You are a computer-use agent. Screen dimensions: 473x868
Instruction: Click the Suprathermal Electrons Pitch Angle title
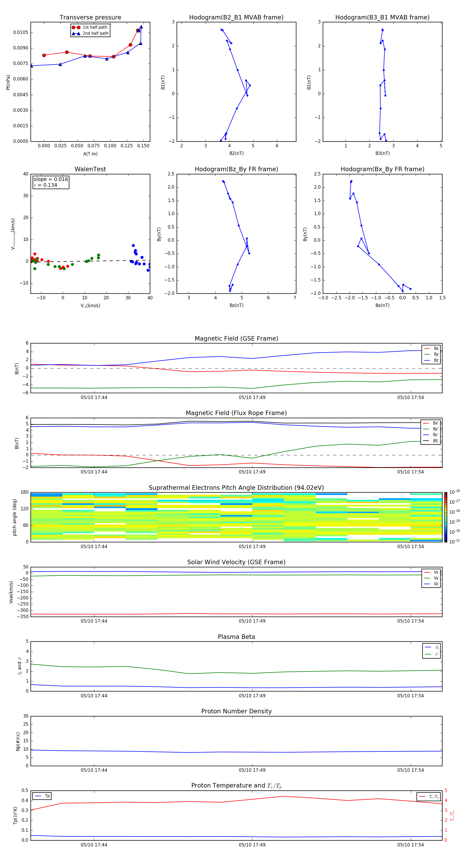click(236, 488)
